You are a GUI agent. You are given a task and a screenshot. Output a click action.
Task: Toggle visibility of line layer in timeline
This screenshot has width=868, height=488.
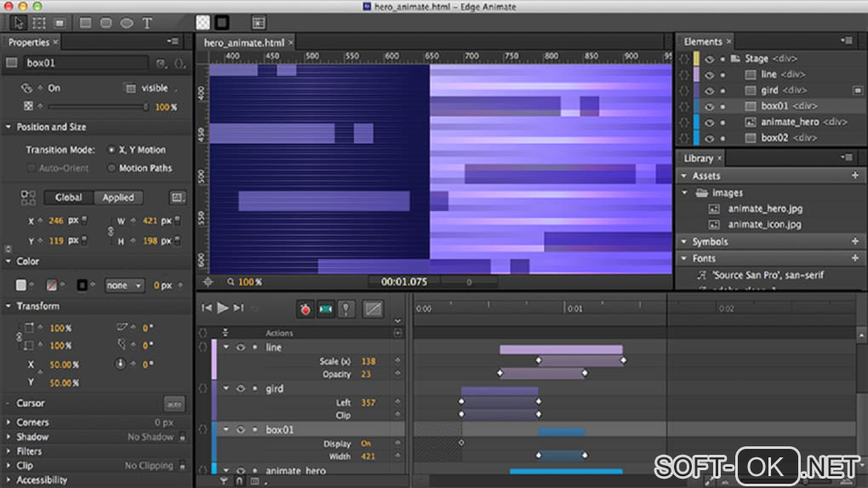coord(241,348)
